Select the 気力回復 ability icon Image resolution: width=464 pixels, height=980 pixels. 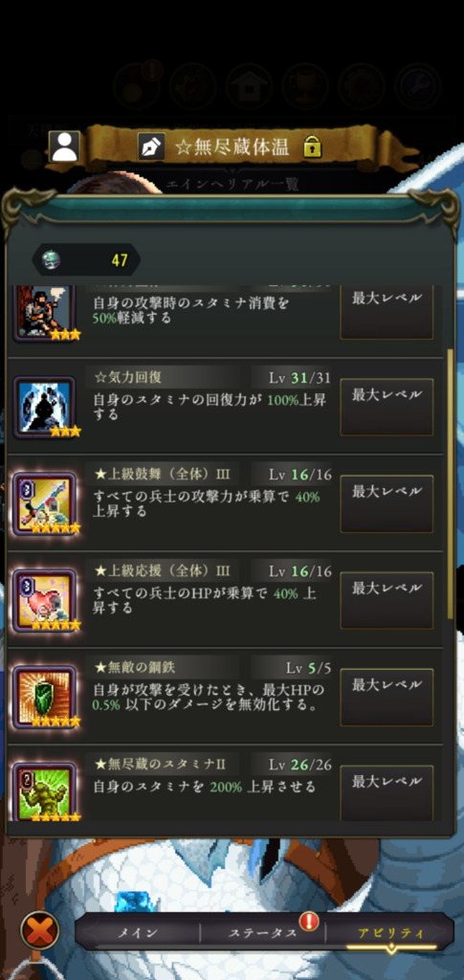[x=44, y=407]
